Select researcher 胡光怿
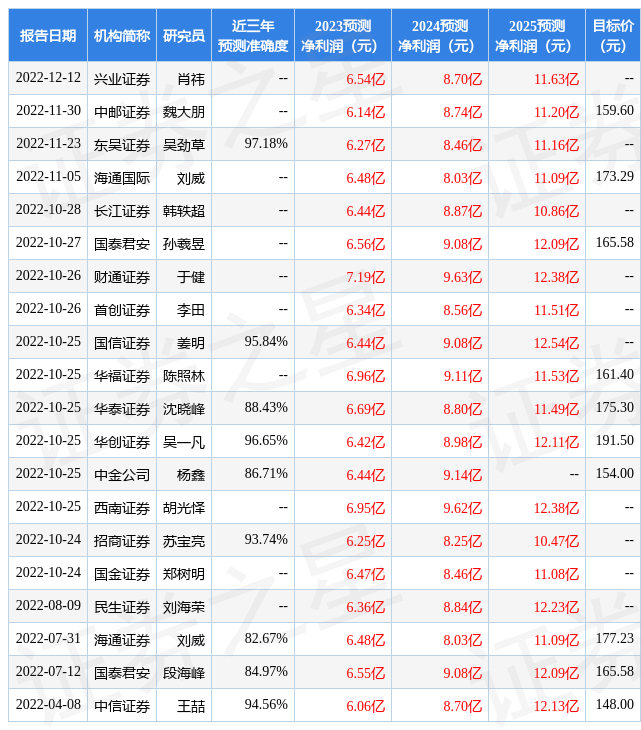This screenshot has height=730, width=641. click(x=184, y=508)
